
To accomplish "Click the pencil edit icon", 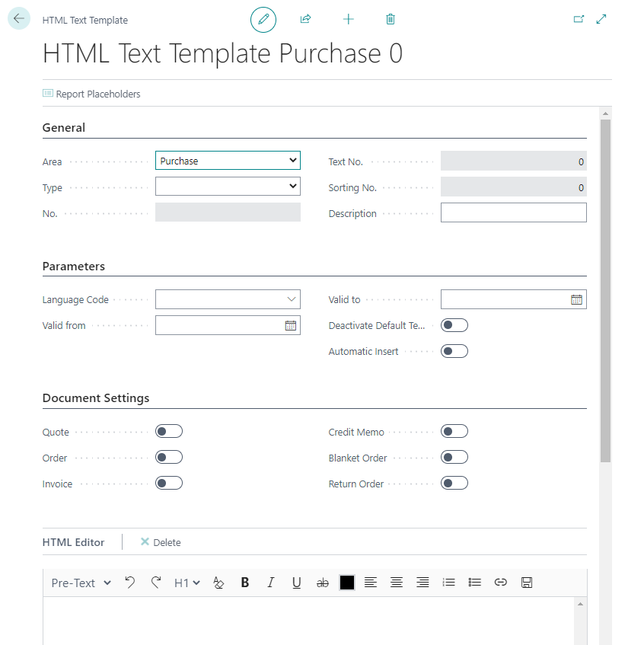I will [263, 20].
